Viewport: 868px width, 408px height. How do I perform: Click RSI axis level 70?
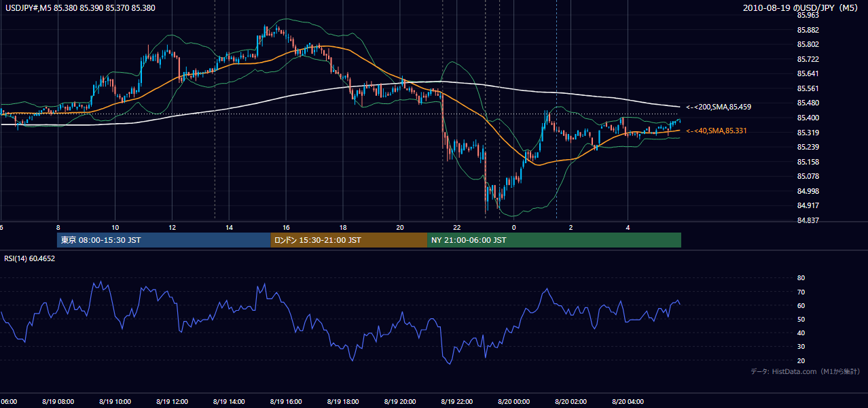(801, 292)
